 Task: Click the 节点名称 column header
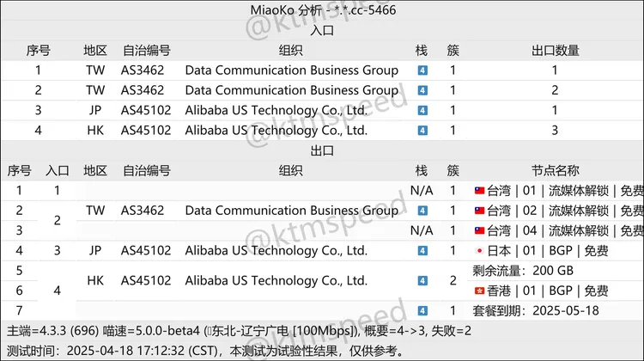pyautogui.click(x=555, y=171)
